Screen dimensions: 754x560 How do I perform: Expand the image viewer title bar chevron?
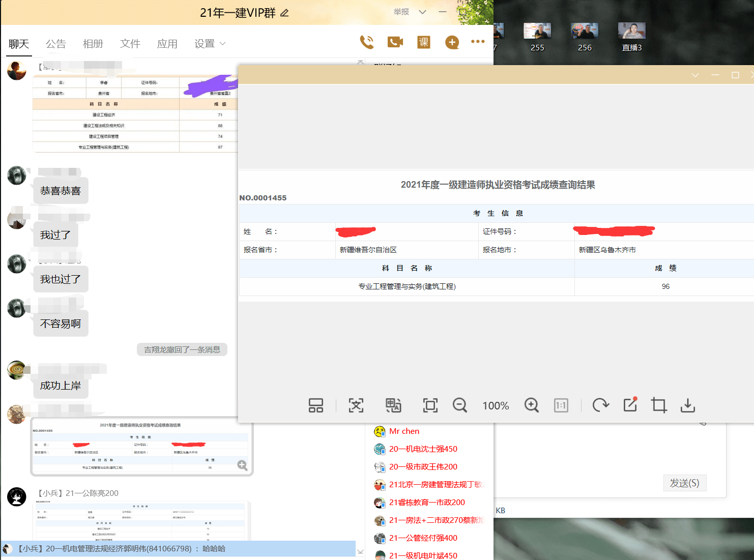coord(695,75)
